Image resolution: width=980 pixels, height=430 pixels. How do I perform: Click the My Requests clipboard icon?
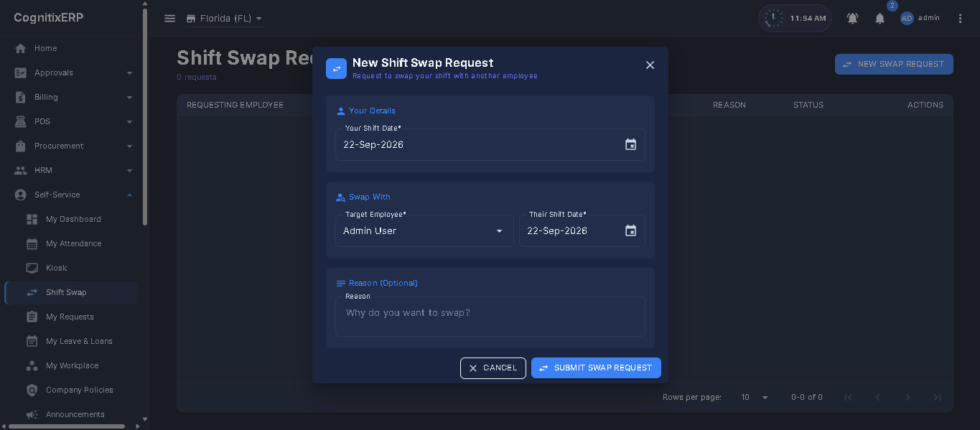(32, 317)
